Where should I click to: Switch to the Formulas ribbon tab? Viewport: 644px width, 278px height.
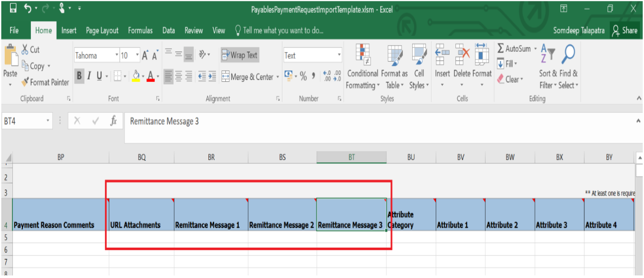[x=140, y=30]
